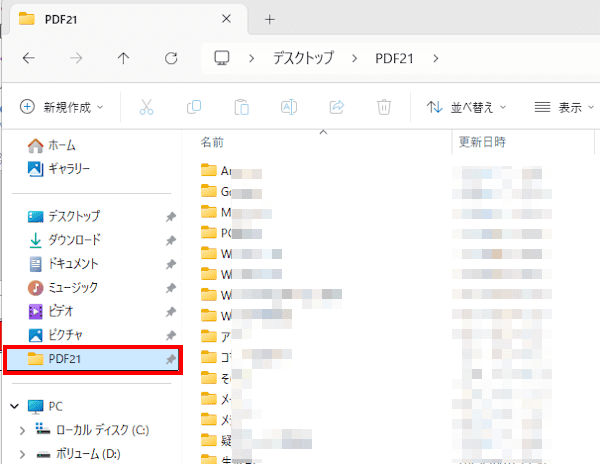Click デスクトップ in the address breadcrumb

304,58
